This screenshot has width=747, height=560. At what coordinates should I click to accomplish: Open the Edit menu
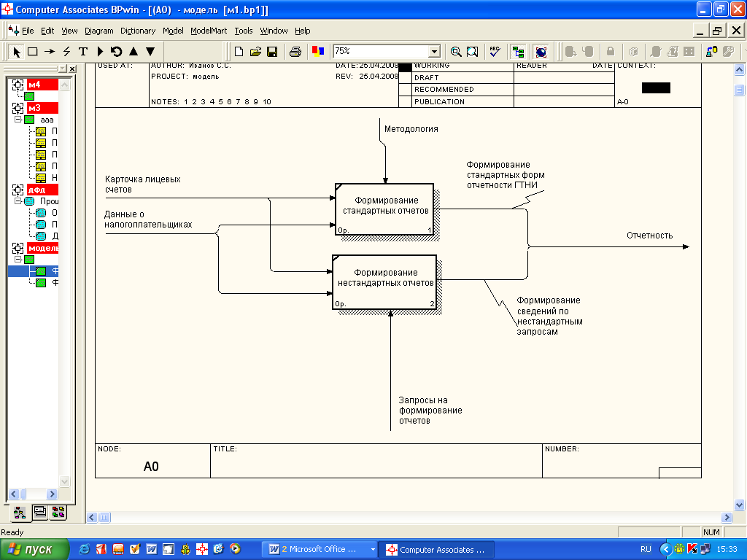47,31
